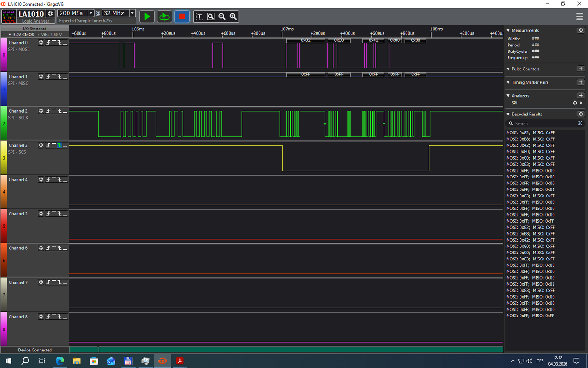
Task: Click the Channel 2 green color strip
Action: (x=3, y=123)
